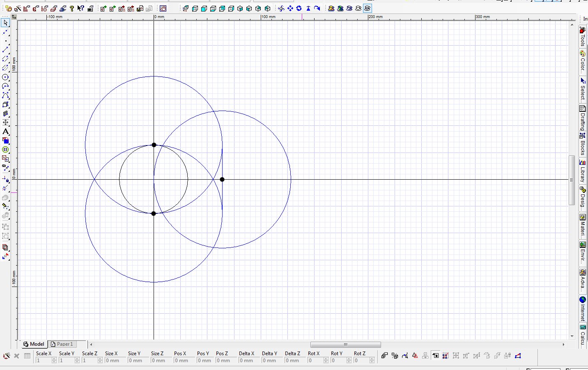588x370 pixels.
Task: Click the red triangle icon in bottom toolbar
Action: click(x=415, y=356)
